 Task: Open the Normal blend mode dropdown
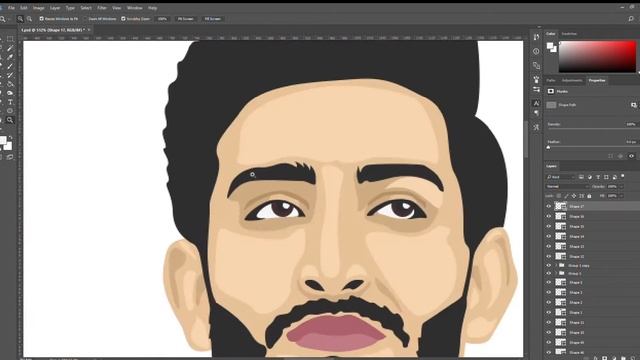567,187
